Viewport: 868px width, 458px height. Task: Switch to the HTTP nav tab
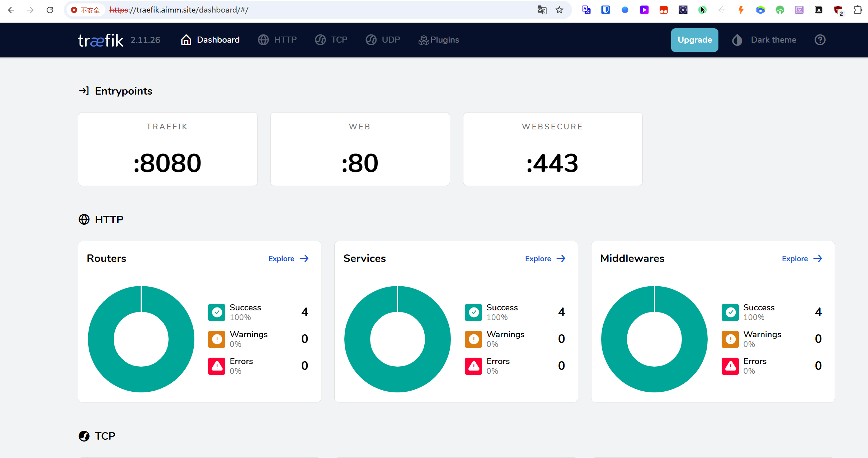coord(277,40)
